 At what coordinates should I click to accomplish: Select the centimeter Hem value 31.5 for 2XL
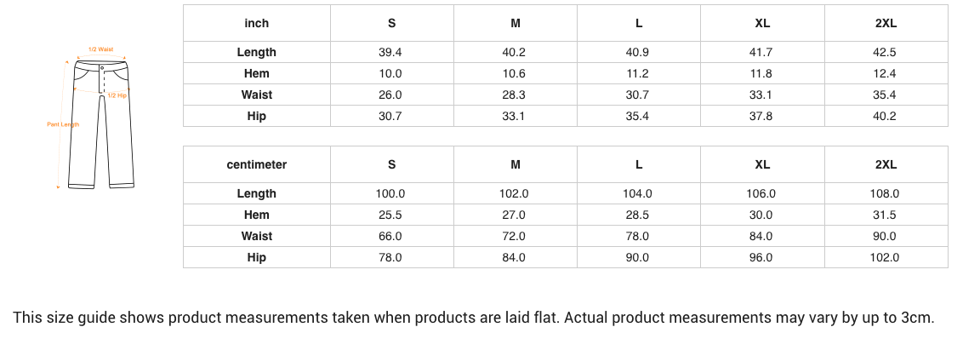[885, 215]
